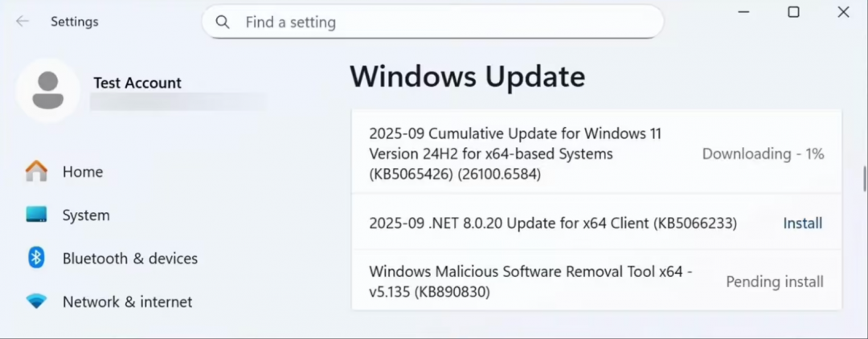
Task: Click the Downloading - 1% progress status
Action: pyautogui.click(x=763, y=153)
